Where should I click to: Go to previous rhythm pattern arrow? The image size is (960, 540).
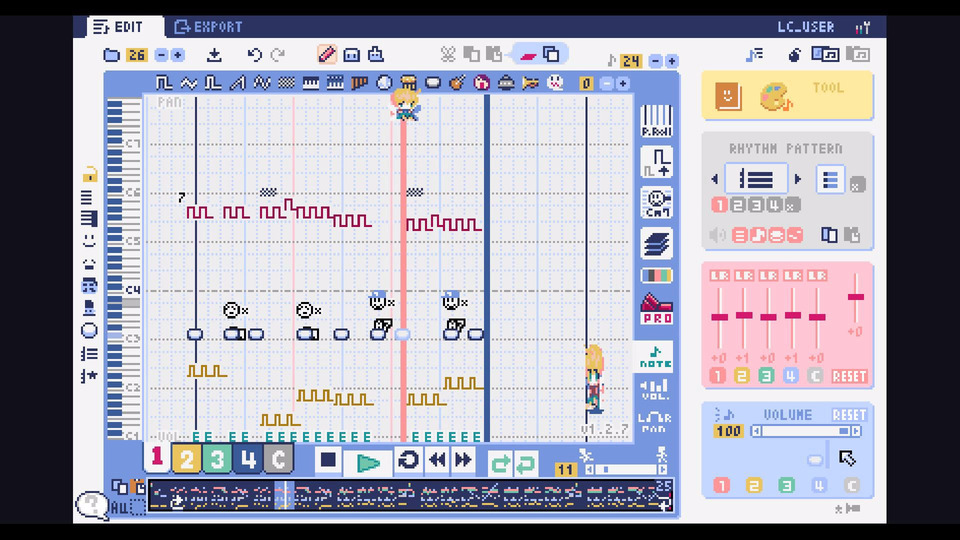[714, 179]
